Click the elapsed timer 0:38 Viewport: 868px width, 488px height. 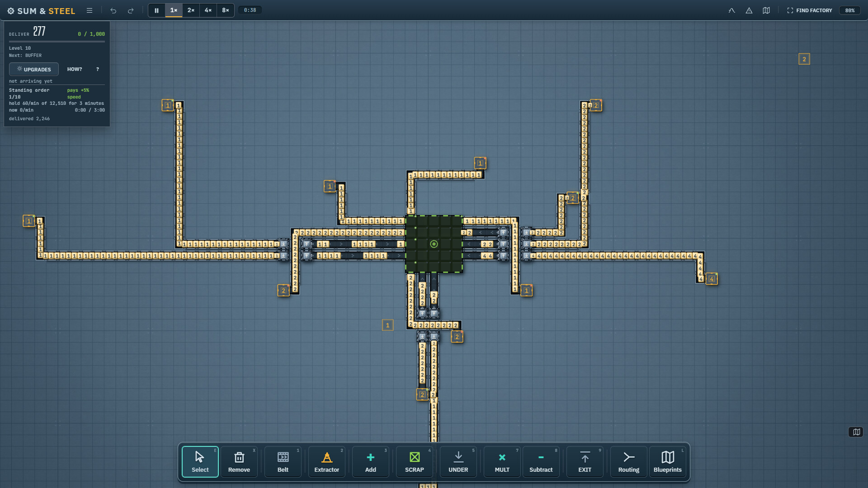[250, 10]
